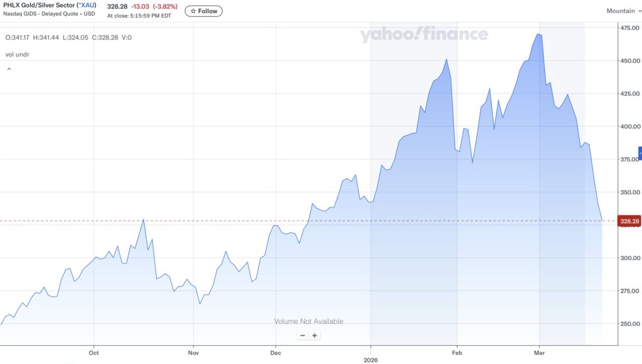Select the vol undr study label
The width and height of the screenshot is (642, 364).
click(18, 55)
